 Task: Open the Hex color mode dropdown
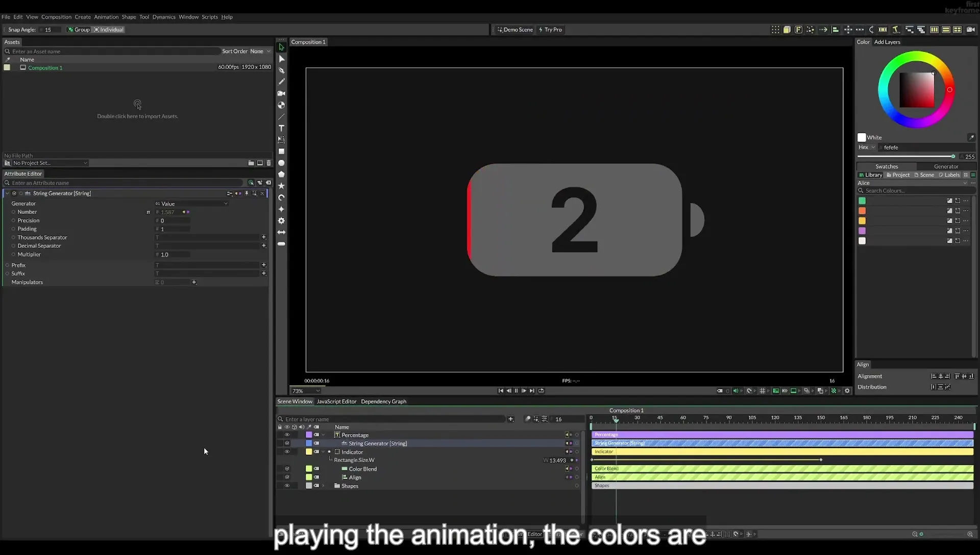(867, 147)
